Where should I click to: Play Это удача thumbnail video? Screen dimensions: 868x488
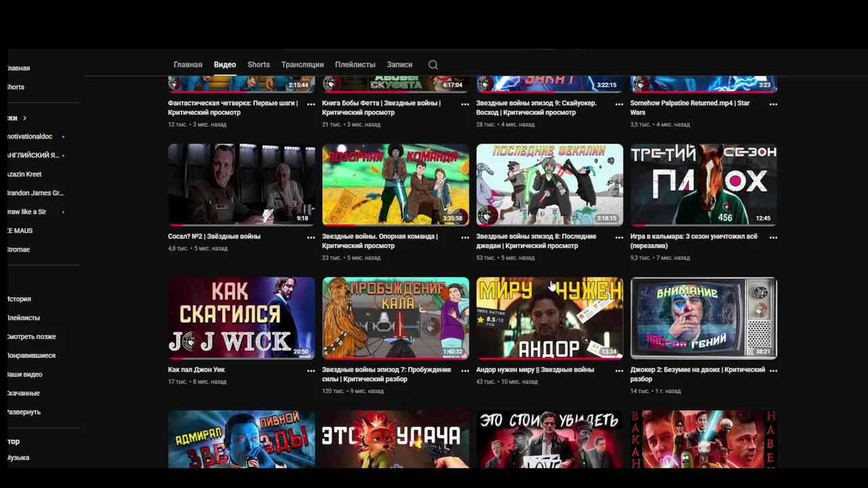tap(395, 439)
